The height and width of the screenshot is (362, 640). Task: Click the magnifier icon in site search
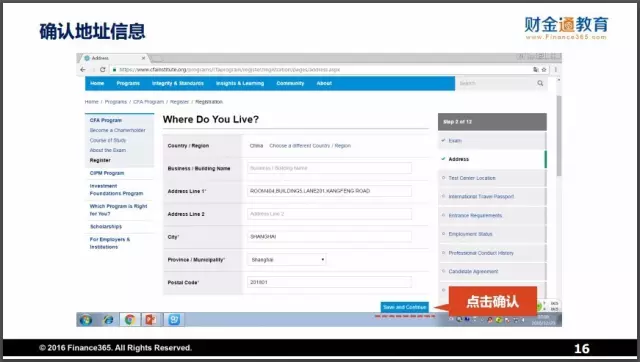[540, 83]
